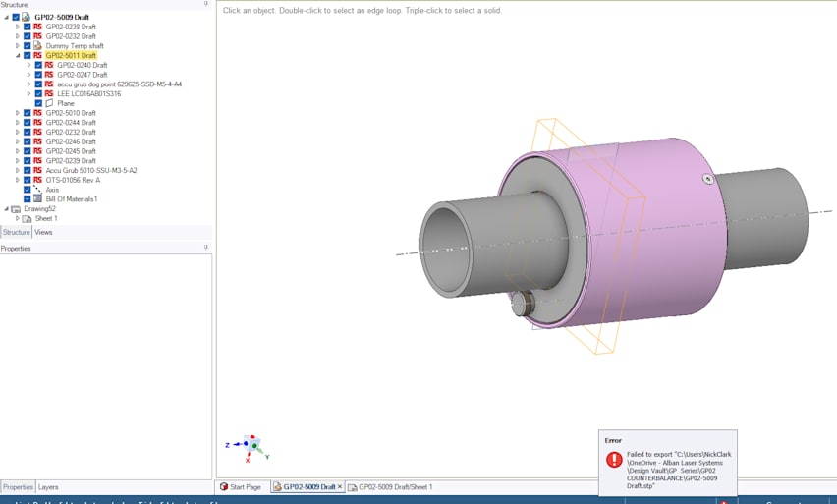
Task: Select the OTS-01056 Rev A label
Action: click(73, 180)
